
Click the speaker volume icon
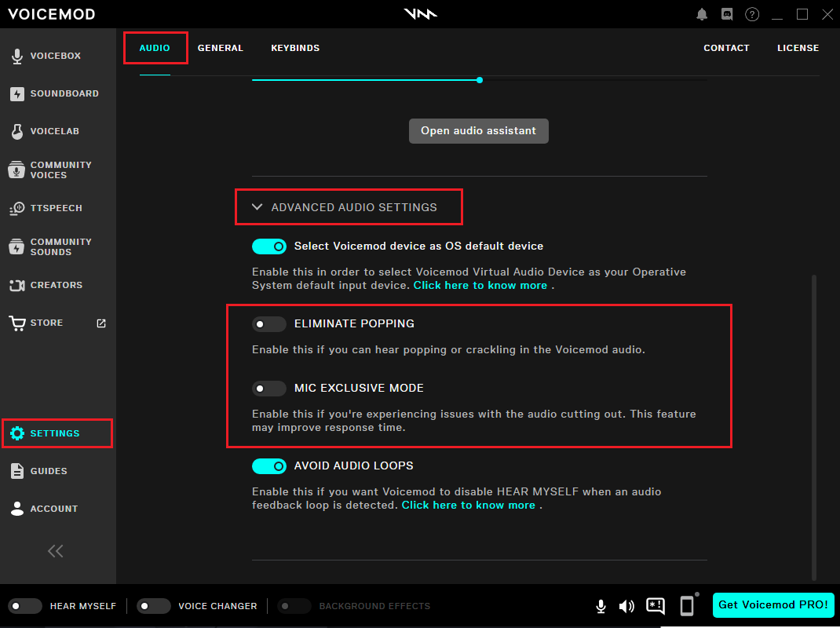[626, 606]
